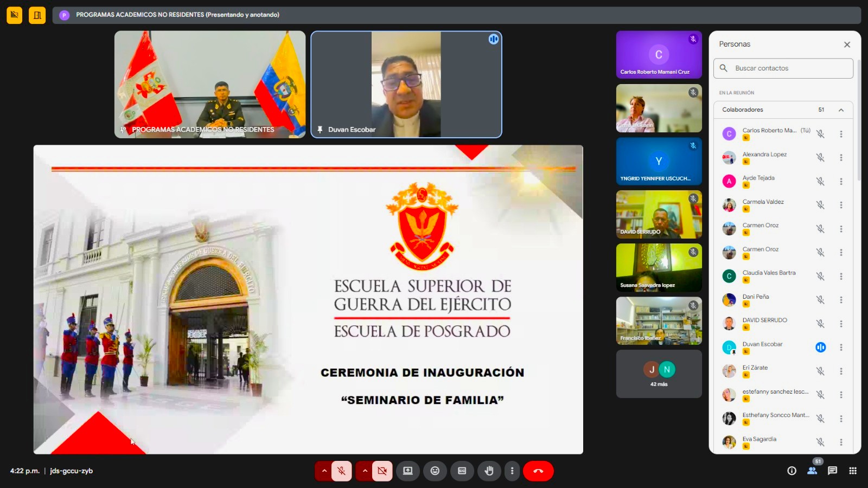Viewport: 868px width, 488px height.
Task: Click the present screen button
Action: point(408,471)
